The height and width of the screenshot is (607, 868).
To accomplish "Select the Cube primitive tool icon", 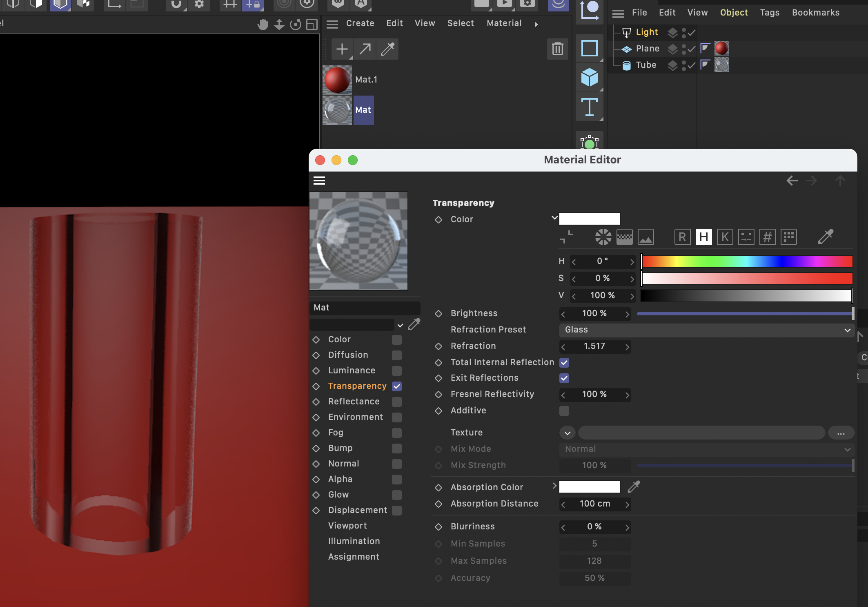I will coord(589,77).
